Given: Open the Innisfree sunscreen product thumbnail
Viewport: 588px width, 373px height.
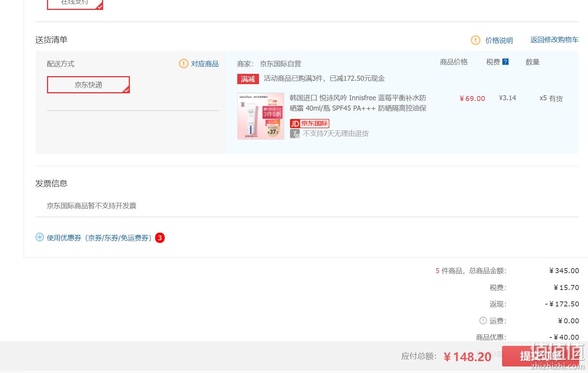Looking at the screenshot, I should point(261,116).
